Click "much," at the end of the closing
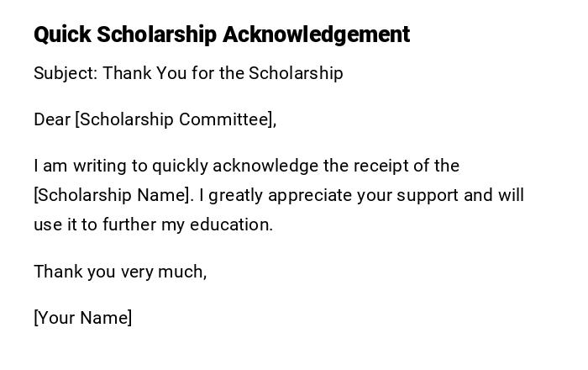The width and height of the screenshot is (588, 370). [184, 272]
